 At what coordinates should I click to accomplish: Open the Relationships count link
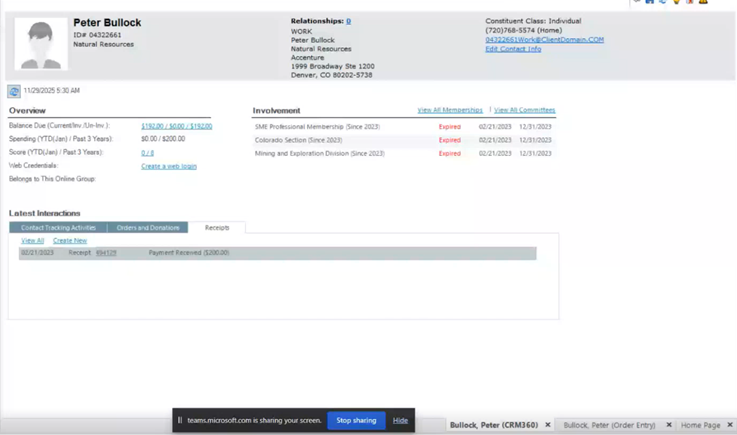click(x=348, y=21)
